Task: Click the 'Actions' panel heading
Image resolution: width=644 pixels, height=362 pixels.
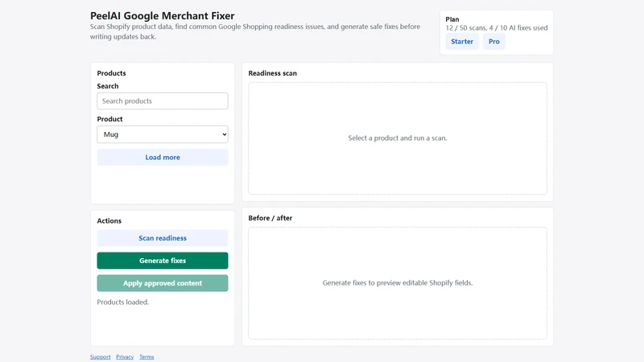Action: [109, 220]
